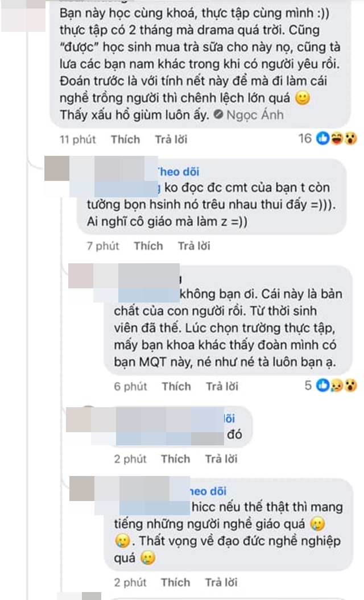Click Thích under the 7 phút reply

(x=148, y=246)
